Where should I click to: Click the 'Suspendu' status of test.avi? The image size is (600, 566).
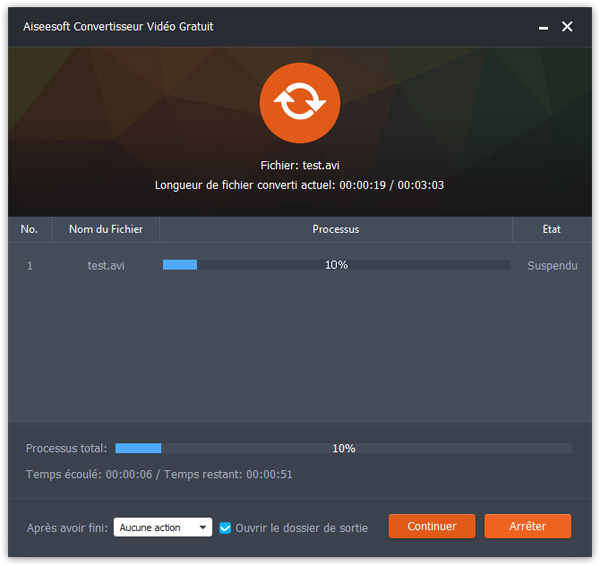(x=552, y=266)
